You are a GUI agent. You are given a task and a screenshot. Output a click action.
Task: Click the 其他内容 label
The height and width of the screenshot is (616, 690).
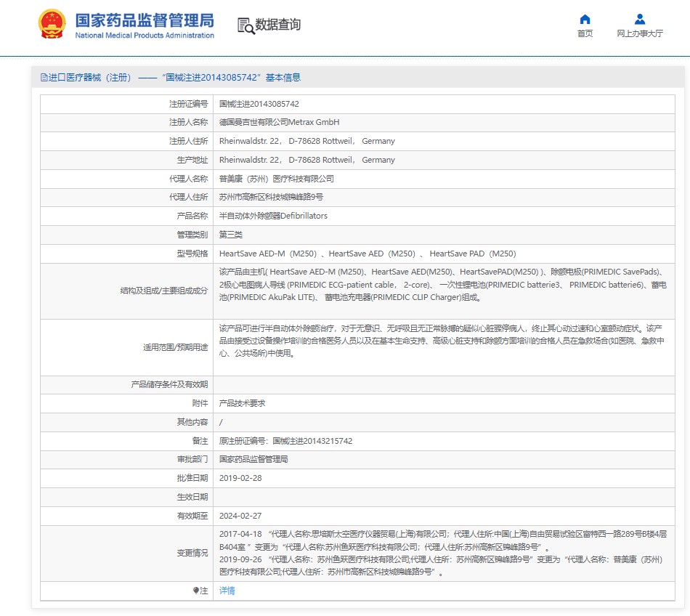pos(192,422)
